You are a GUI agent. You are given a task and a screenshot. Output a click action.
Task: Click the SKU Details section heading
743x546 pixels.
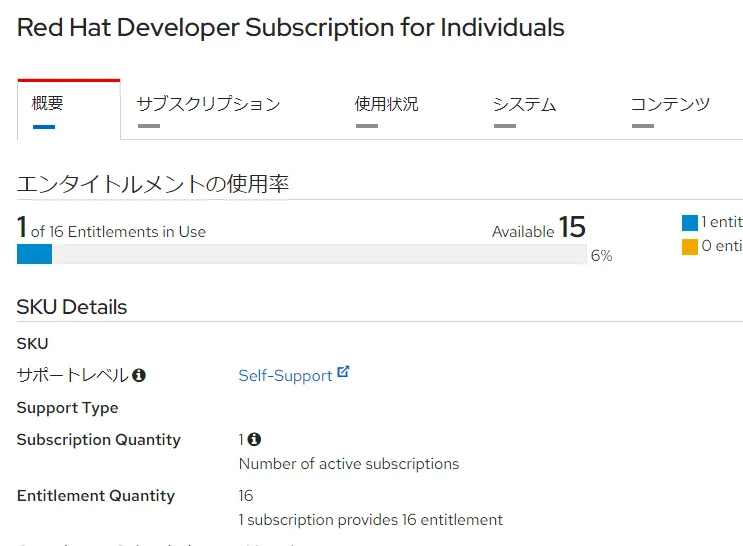pos(72,307)
